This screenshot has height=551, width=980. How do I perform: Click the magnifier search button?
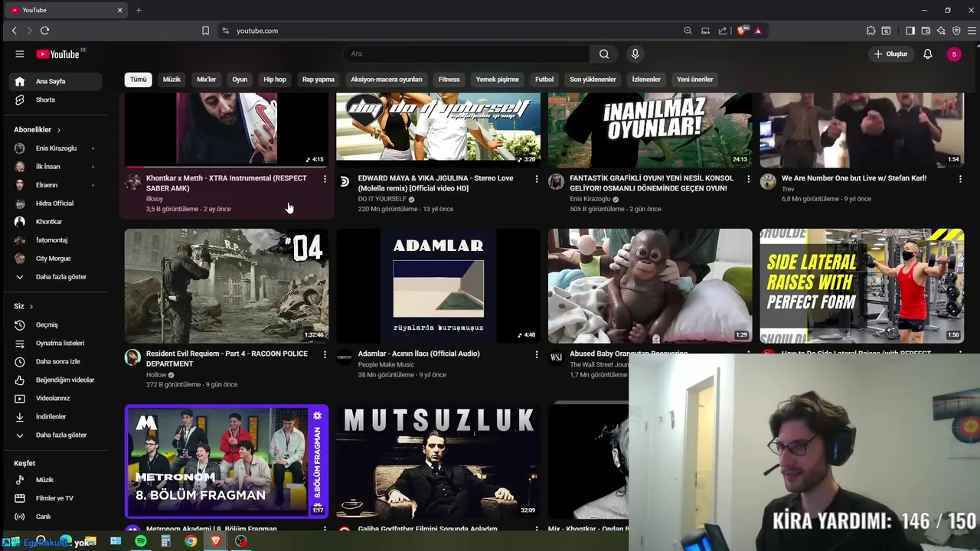point(604,54)
